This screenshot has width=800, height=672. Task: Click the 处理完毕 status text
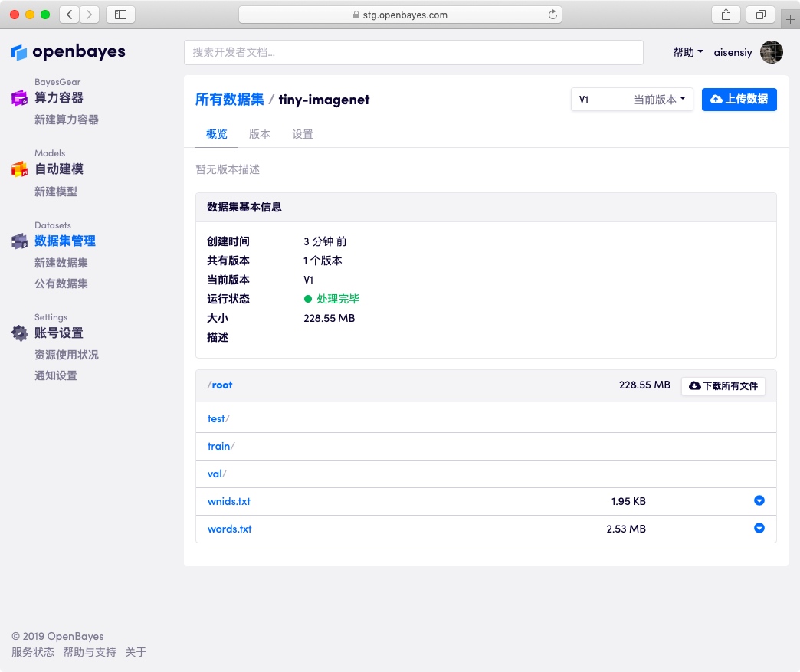point(338,299)
